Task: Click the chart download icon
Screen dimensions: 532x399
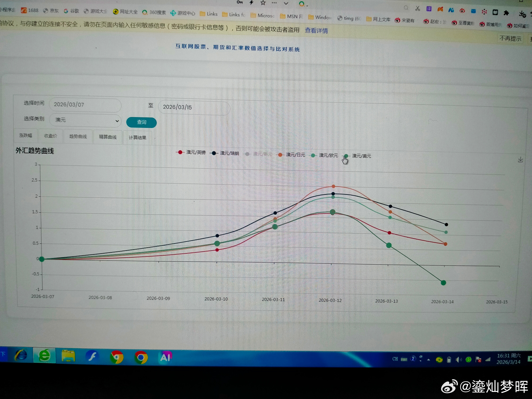Action: coord(520,160)
